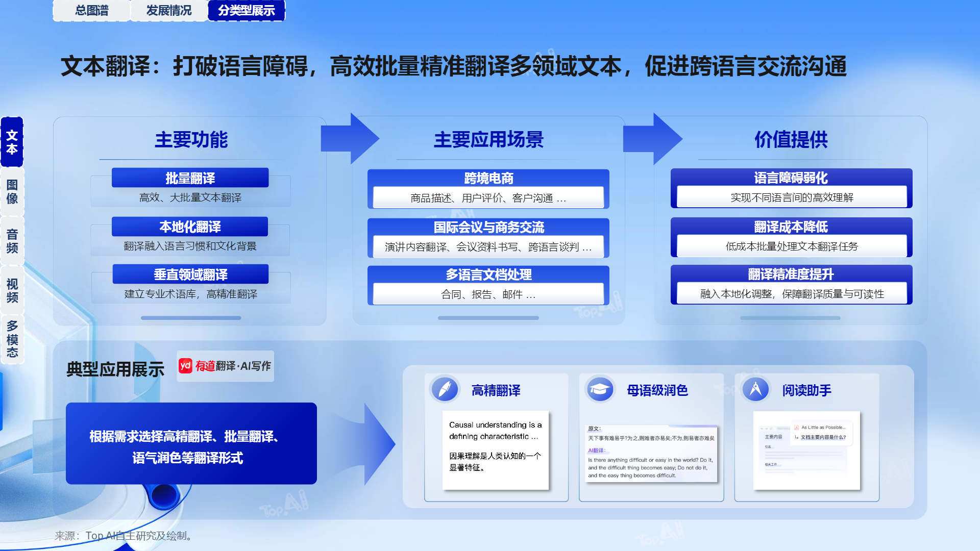980x551 pixels.
Task: Click the 高精翻译 sample translation thumbnail
Action: click(496, 450)
